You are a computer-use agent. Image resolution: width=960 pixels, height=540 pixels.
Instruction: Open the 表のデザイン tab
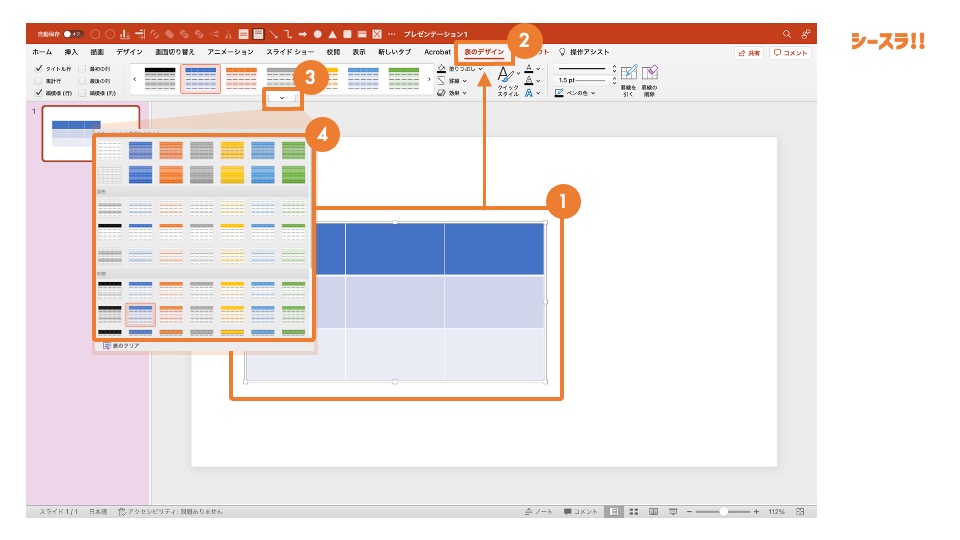[484, 51]
